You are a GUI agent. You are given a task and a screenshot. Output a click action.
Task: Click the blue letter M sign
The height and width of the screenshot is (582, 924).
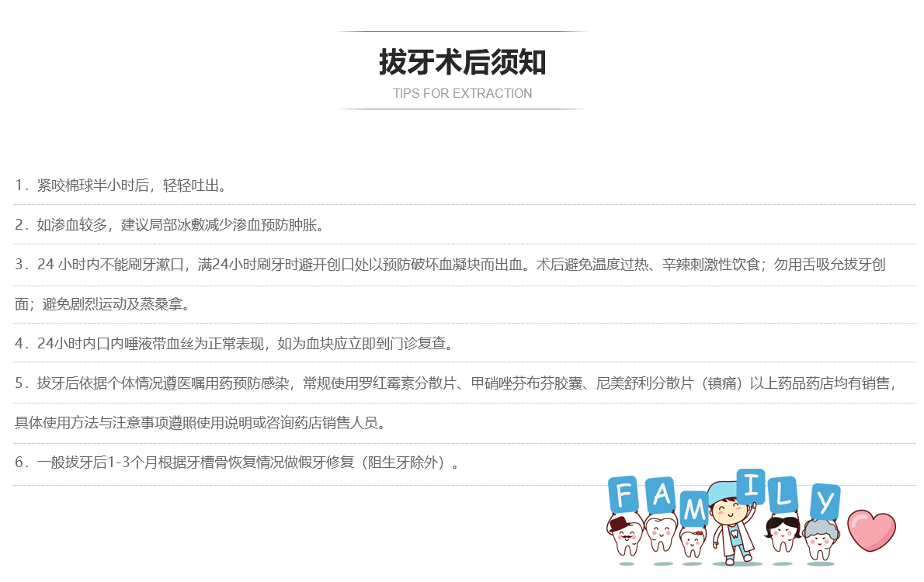[694, 511]
